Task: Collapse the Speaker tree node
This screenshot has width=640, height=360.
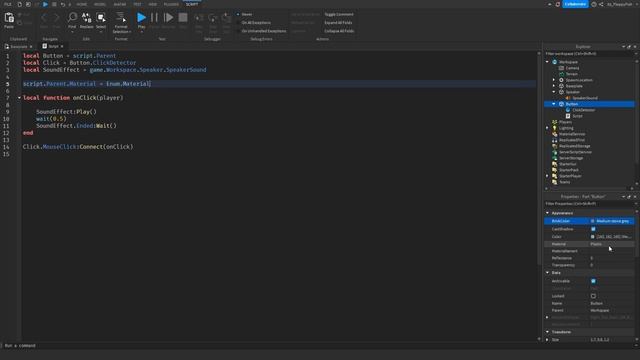Action: pos(554,92)
